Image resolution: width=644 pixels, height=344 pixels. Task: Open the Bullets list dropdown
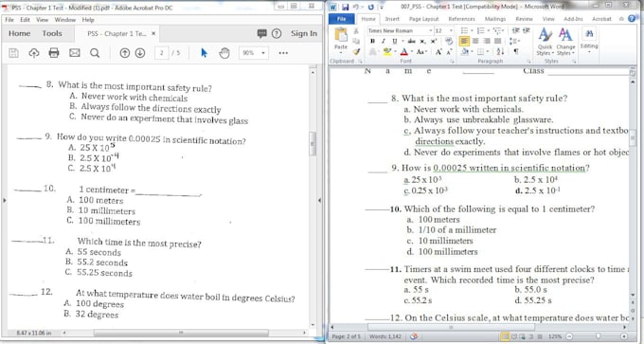tap(471, 31)
